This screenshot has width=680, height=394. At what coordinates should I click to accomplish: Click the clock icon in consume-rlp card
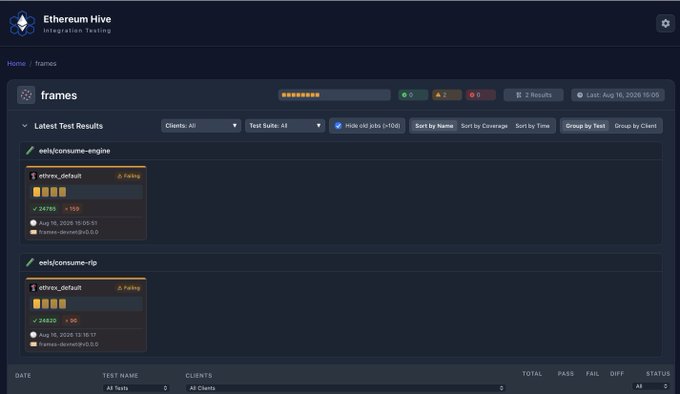[33, 335]
